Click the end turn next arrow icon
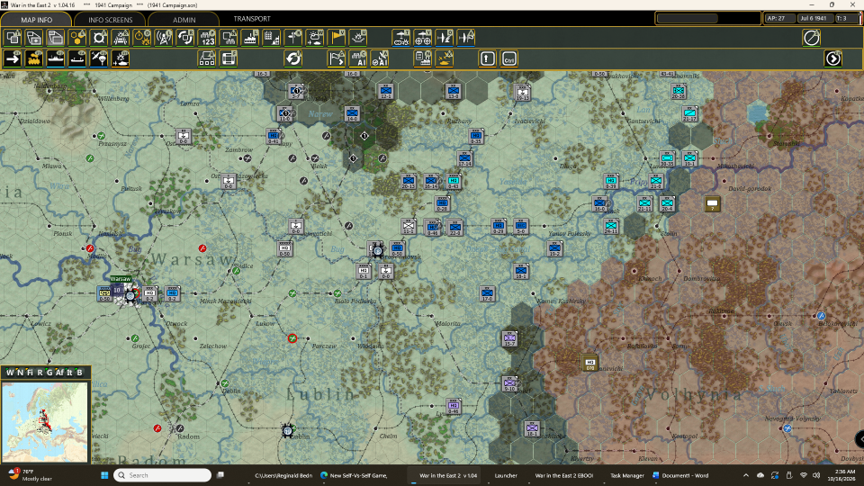 click(833, 58)
